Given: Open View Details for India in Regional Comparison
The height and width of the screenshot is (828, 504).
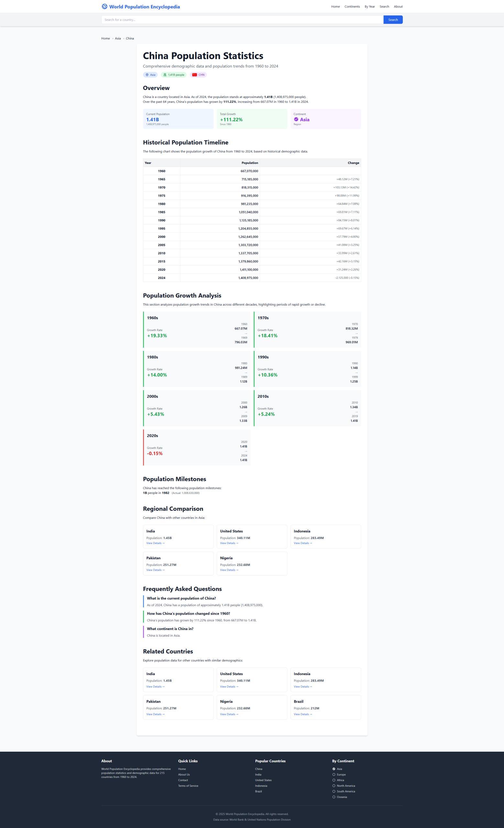Looking at the screenshot, I should (155, 543).
